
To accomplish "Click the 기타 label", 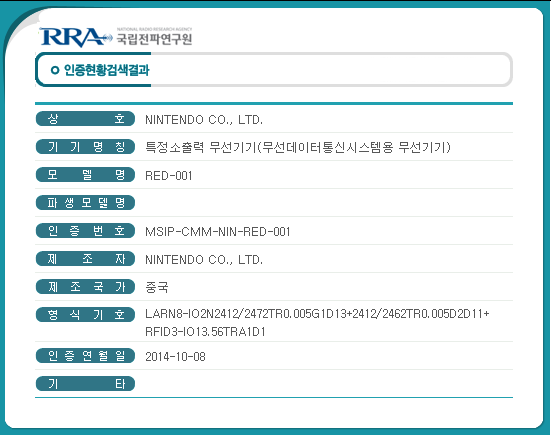I will [x=85, y=383].
